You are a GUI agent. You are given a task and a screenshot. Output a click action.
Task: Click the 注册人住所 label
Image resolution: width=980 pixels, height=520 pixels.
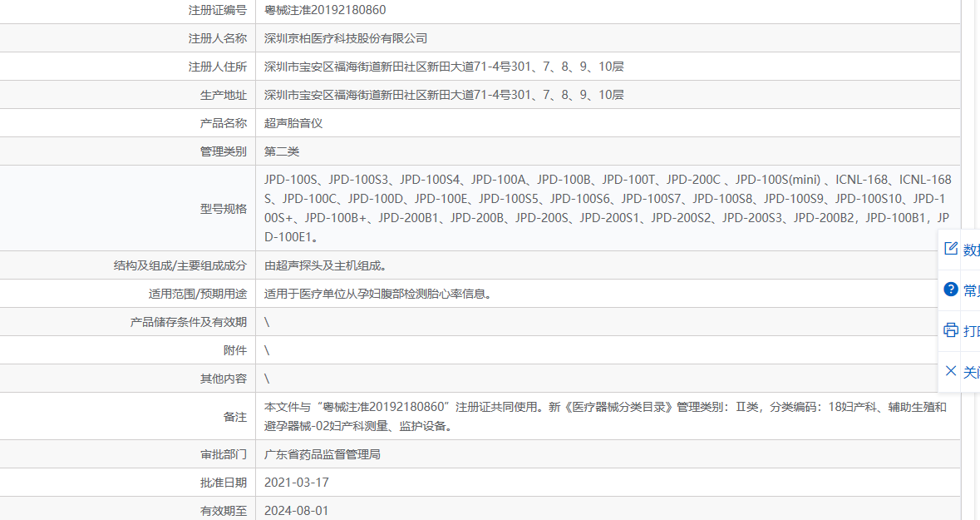click(x=218, y=67)
